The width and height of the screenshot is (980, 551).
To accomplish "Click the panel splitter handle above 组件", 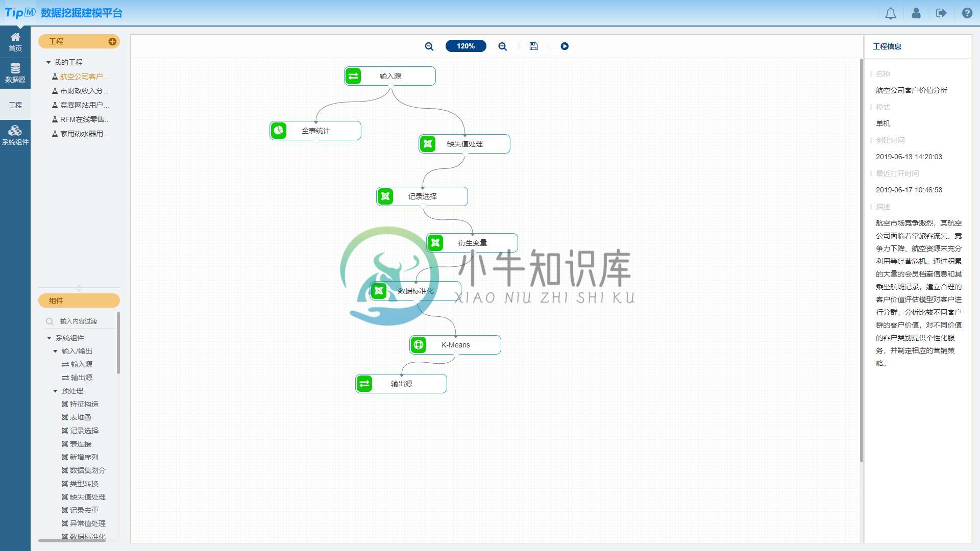I will tap(79, 288).
